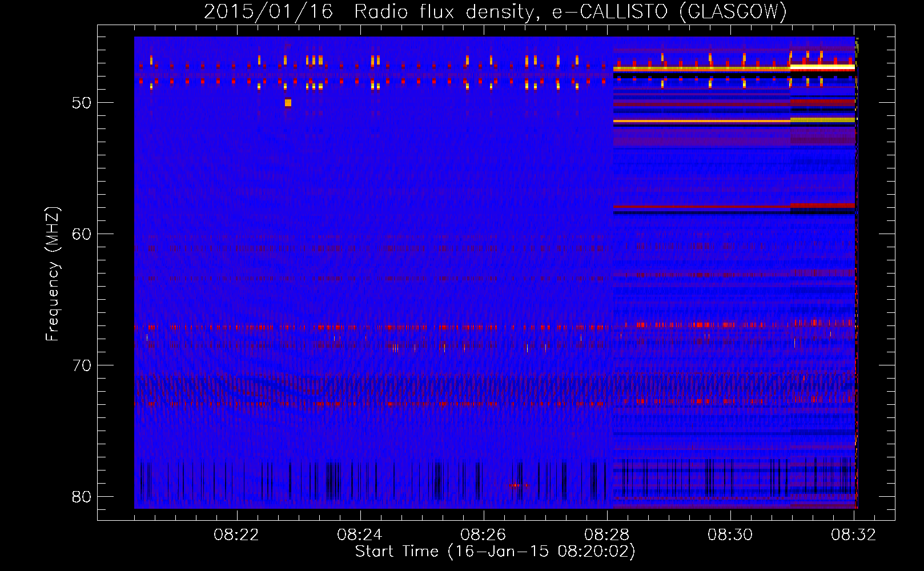This screenshot has width=924, height=571.
Task: Click the bright white band near 47 MHz
Action: [822, 67]
